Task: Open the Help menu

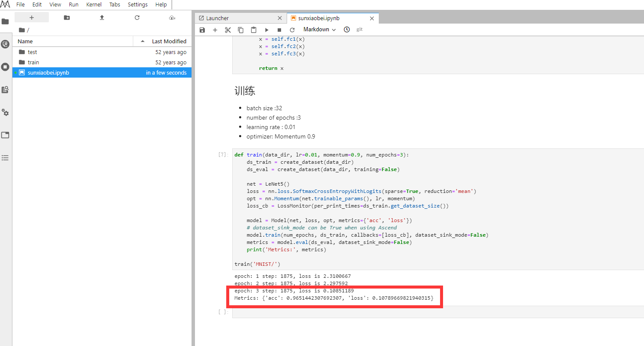Action: (x=161, y=4)
